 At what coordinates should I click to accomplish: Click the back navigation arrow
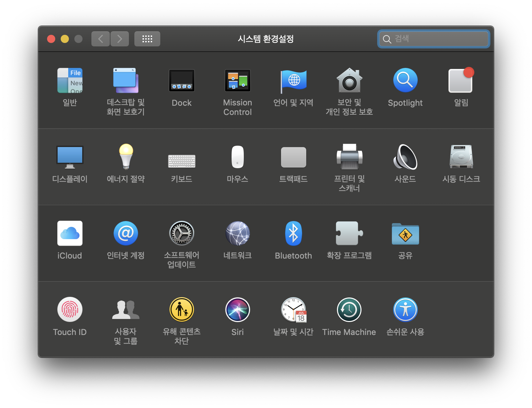click(x=101, y=39)
